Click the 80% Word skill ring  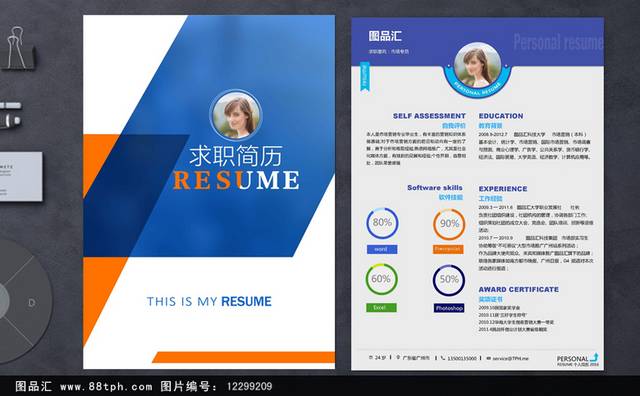(382, 223)
